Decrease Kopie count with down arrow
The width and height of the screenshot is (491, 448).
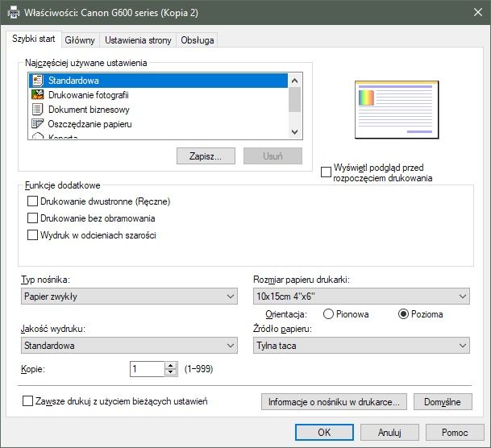171,372
